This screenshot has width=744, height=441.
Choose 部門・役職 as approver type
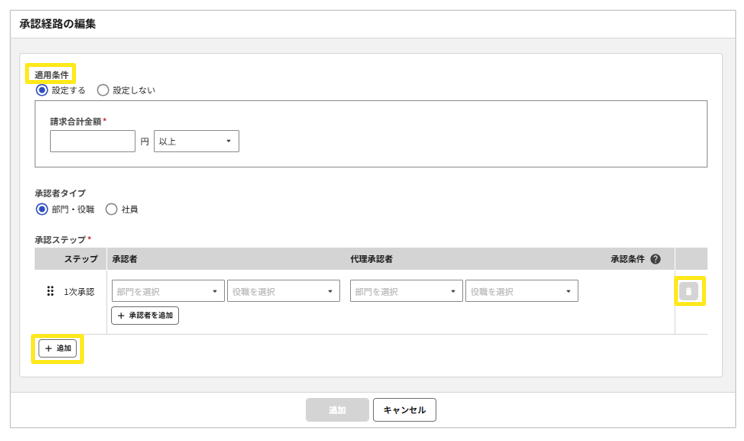click(42, 209)
